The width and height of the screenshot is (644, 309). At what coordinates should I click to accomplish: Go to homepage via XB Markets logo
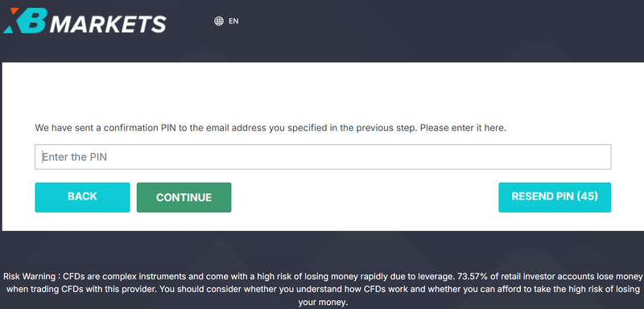[x=85, y=20]
